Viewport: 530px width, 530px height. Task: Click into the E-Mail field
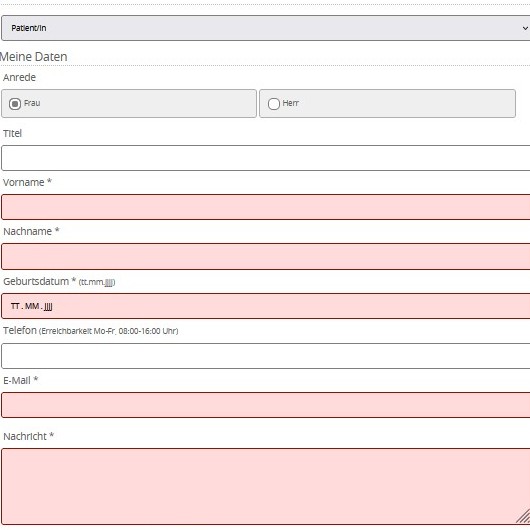point(266,405)
